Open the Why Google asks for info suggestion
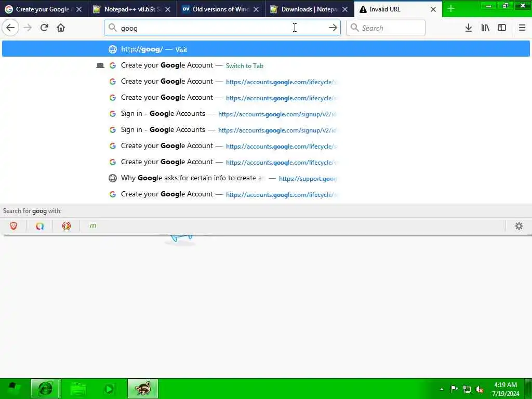This screenshot has width=532, height=399. coord(265,178)
